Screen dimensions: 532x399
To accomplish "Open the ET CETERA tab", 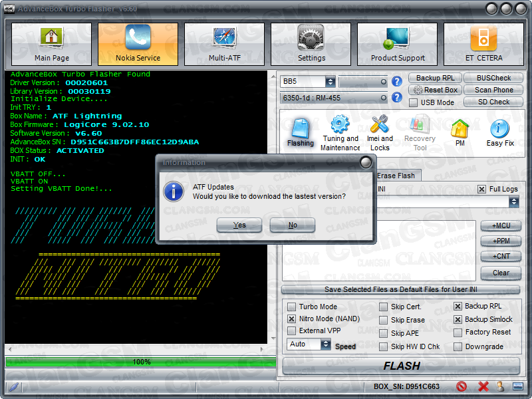I will pyautogui.click(x=484, y=44).
